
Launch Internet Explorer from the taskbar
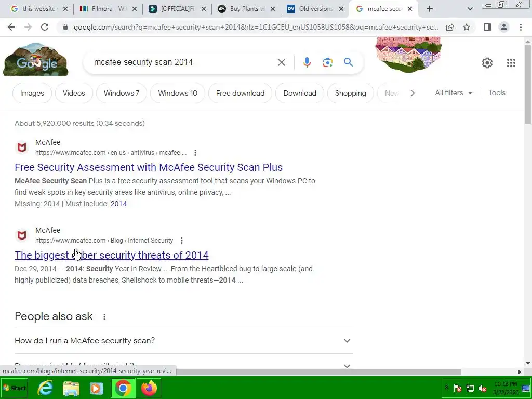45,388
